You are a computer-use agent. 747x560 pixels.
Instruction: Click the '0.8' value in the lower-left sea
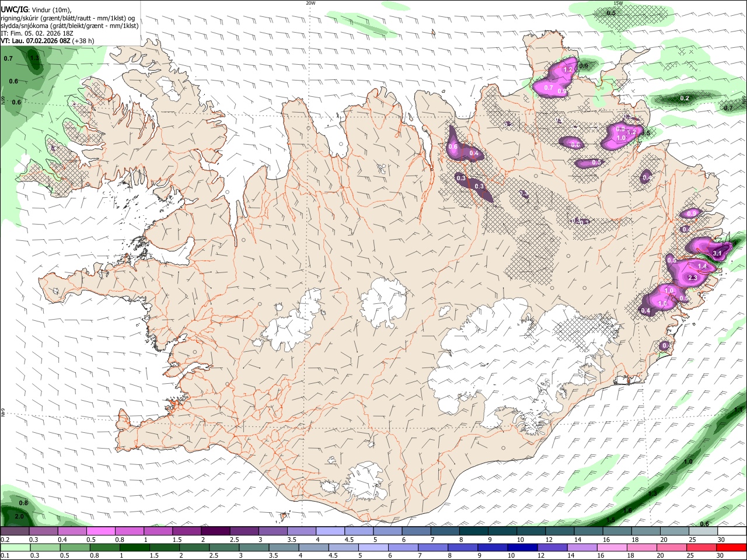(x=23, y=503)
